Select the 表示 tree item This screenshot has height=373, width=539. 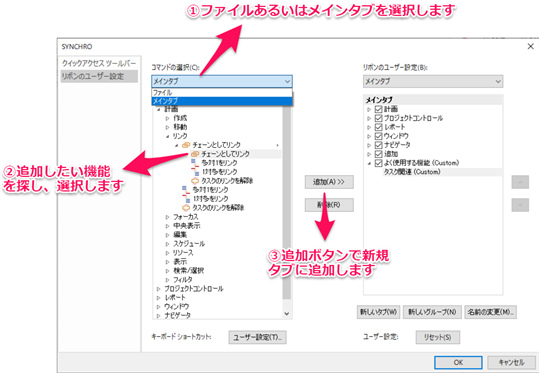coord(180,262)
